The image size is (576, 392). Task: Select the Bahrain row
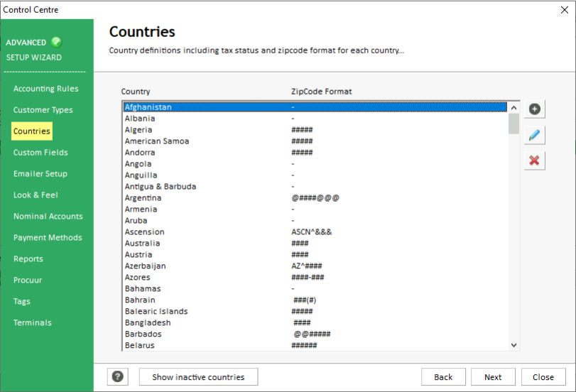tap(315, 300)
